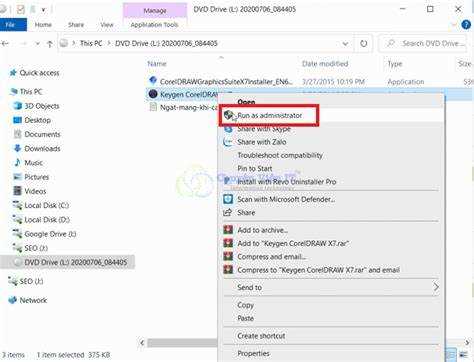Select the Manage contextual tab
This screenshot has width=474, height=362.
tap(155, 11)
